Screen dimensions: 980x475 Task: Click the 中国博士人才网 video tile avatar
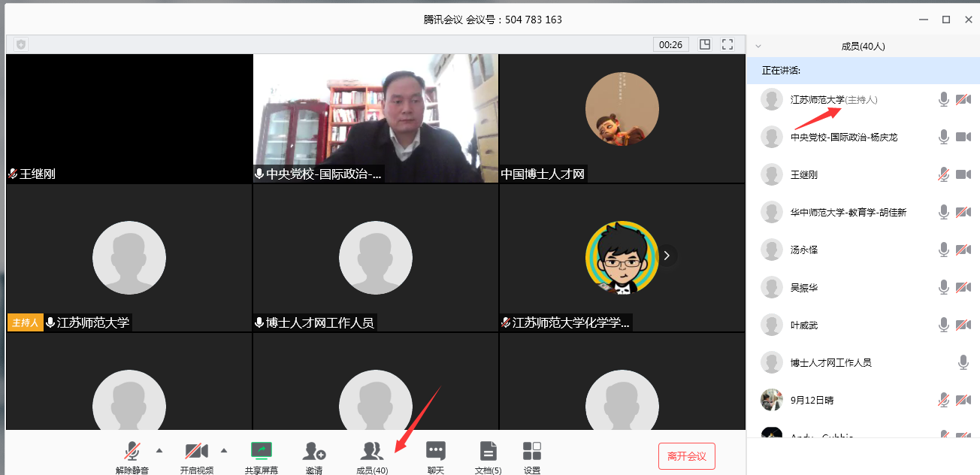[x=622, y=109]
